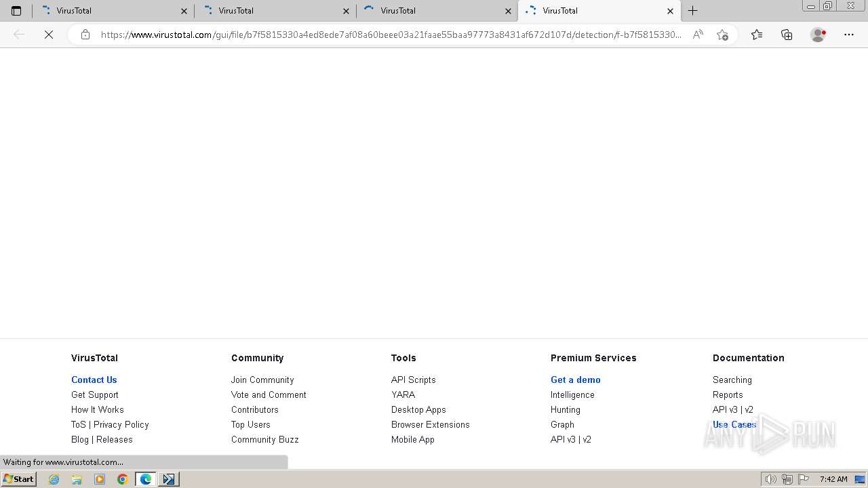
Task: Open the Blog link
Action: 80,439
